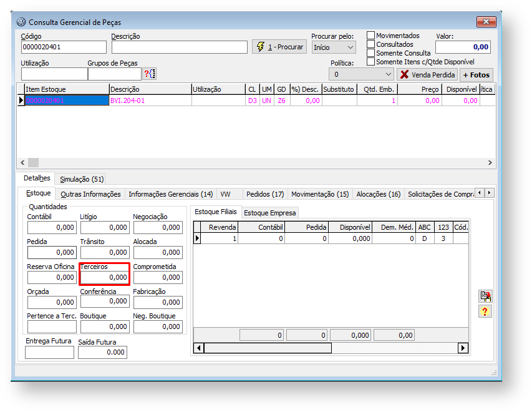Viewport: 532px width, 412px height.
Task: Open the Outras Informações tab
Action: 90,194
